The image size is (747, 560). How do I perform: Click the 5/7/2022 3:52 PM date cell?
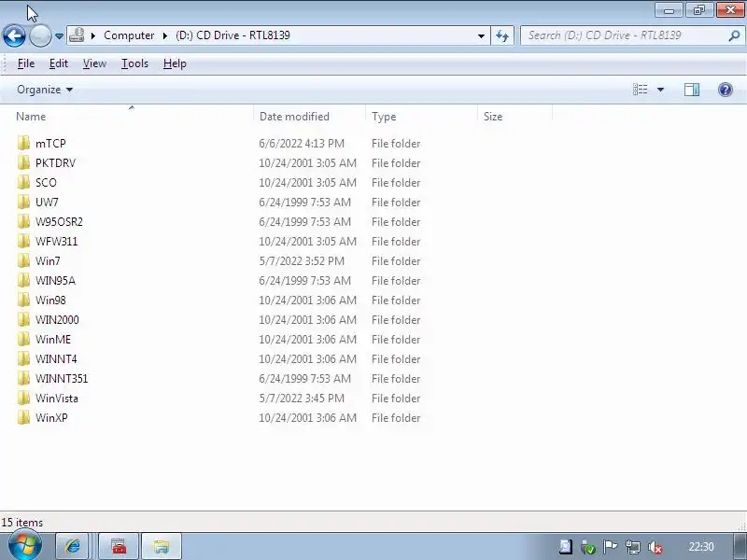point(302,261)
